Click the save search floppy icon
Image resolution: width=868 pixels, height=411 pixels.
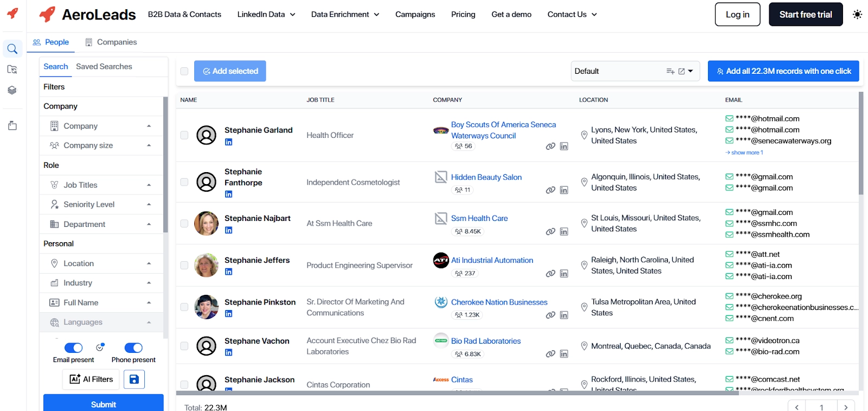(x=134, y=379)
